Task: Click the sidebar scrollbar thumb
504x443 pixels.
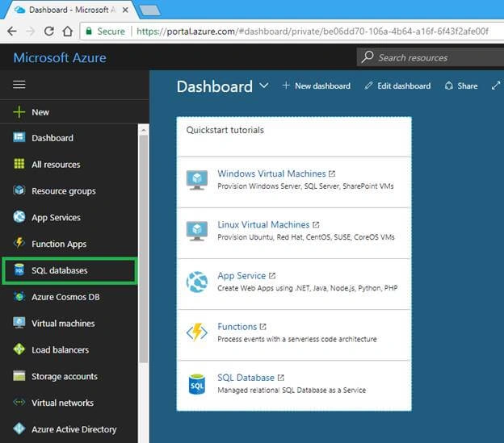Action: [x=144, y=249]
